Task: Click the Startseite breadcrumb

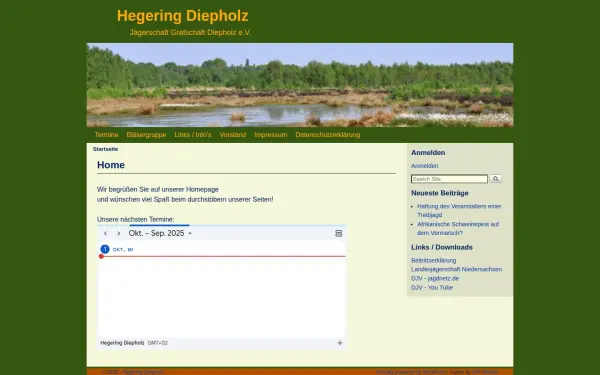Action: (105, 149)
